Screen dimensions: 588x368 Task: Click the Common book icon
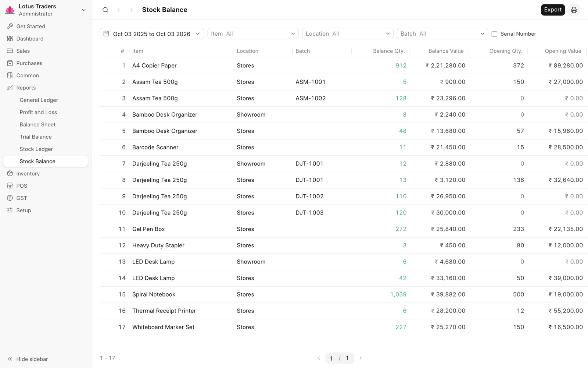[10, 75]
